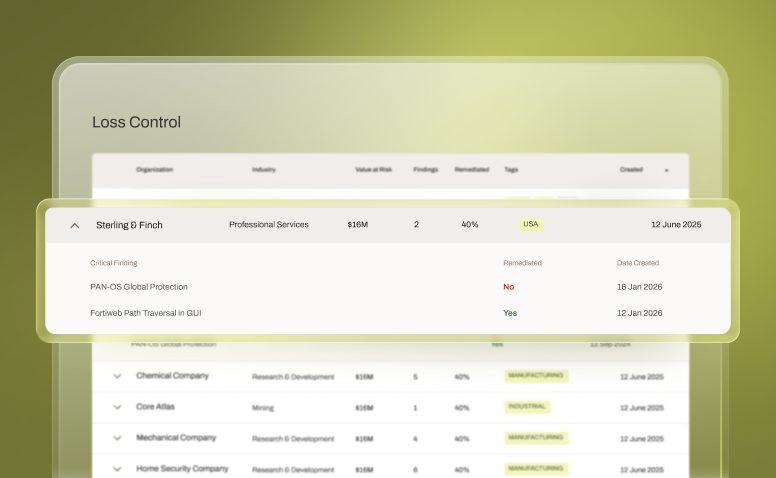Viewport: 776px width, 478px height.
Task: Click the Loss Control page heading
Action: [136, 122]
